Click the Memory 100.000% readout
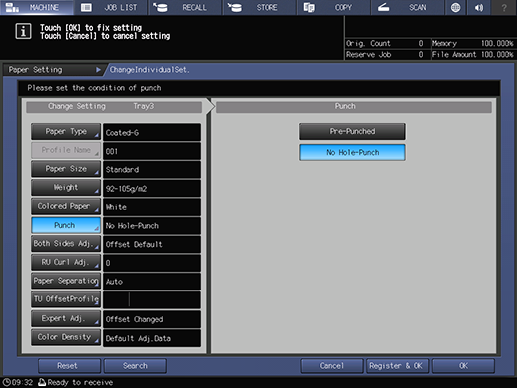 (x=473, y=43)
